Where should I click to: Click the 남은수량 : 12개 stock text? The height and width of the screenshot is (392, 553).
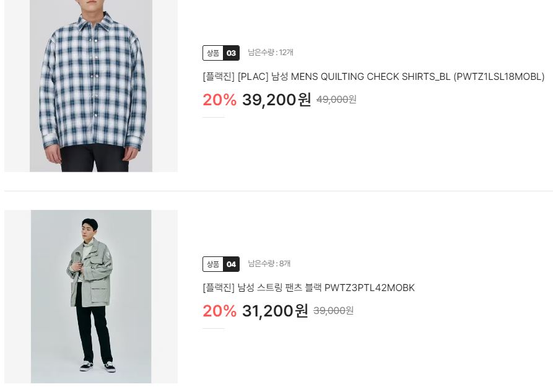pyautogui.click(x=271, y=53)
